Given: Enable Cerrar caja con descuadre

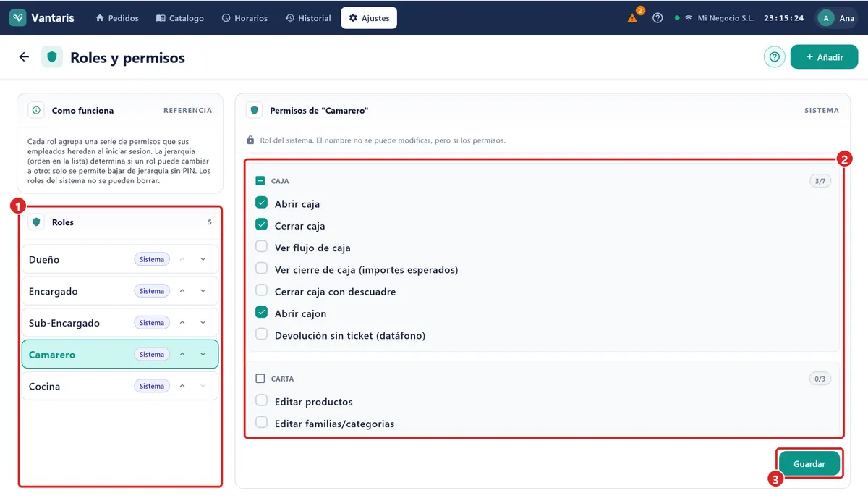Looking at the screenshot, I should click(x=262, y=290).
